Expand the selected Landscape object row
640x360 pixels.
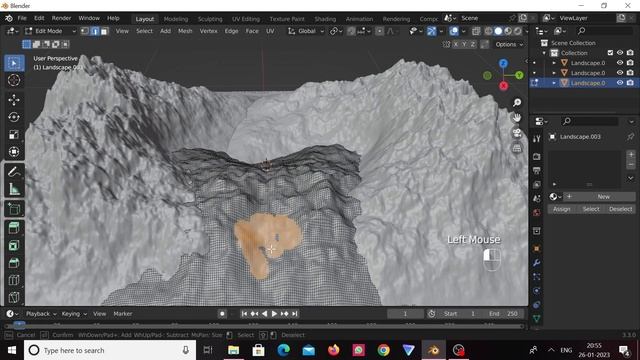[x=554, y=83]
